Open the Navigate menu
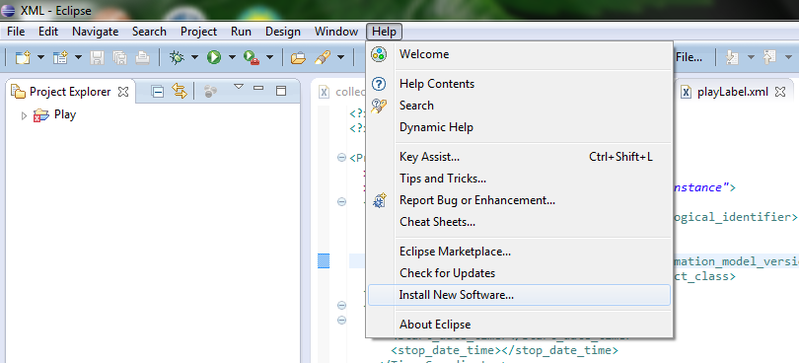This screenshot has height=363, width=799. pyautogui.click(x=95, y=32)
